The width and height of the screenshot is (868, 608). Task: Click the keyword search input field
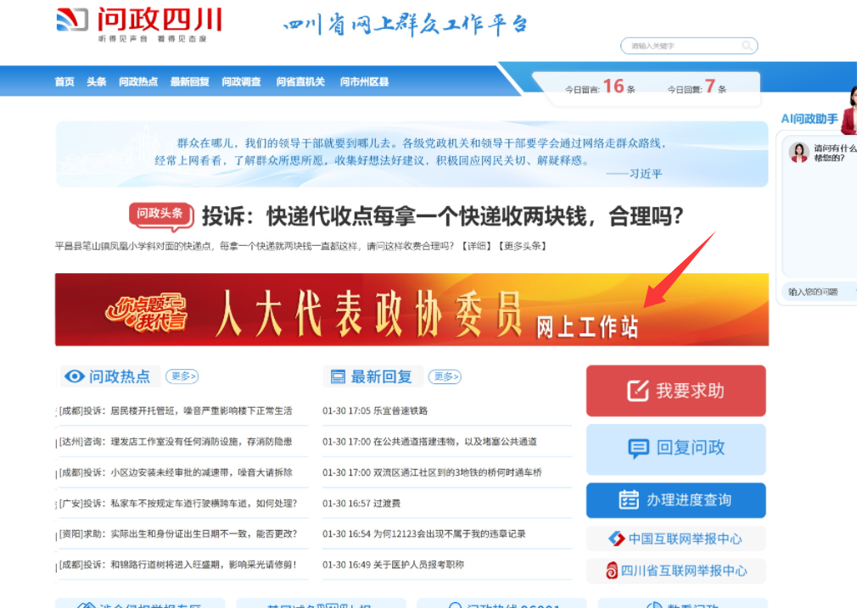tap(681, 46)
